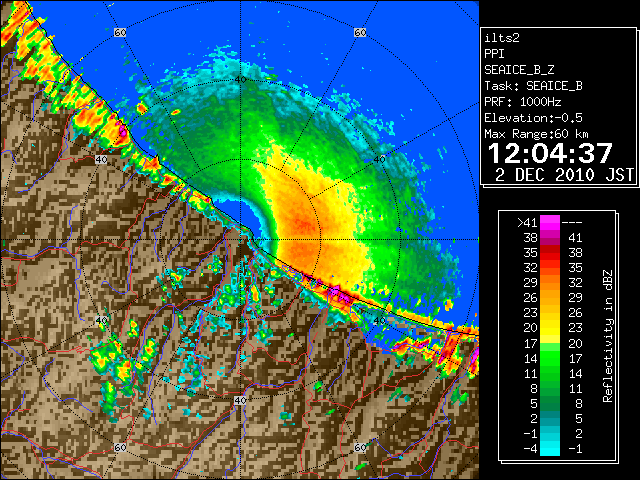Pick the red 35–38 dBZ legend swatch

click(x=550, y=253)
